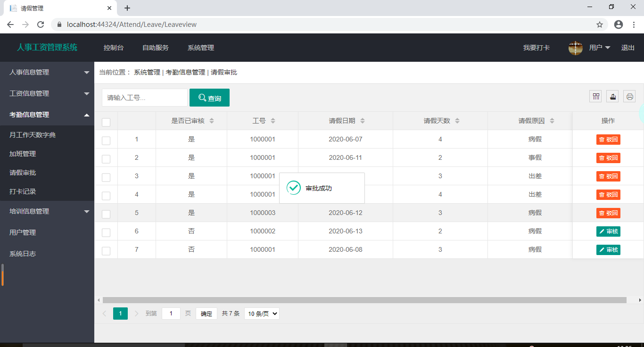This screenshot has width=644, height=347.
Task: Click the 查询 search button
Action: click(x=209, y=98)
